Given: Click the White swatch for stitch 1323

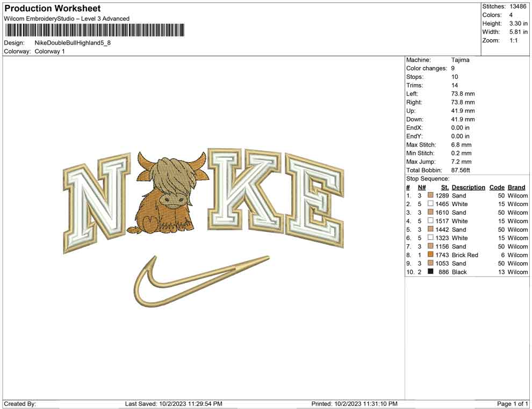Looking at the screenshot, I should pos(430,238).
